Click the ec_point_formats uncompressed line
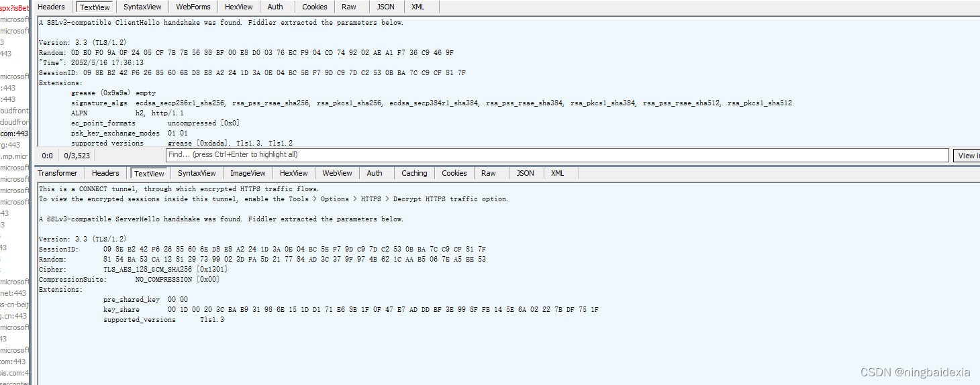Screen dimensions: 980x385 (155, 123)
